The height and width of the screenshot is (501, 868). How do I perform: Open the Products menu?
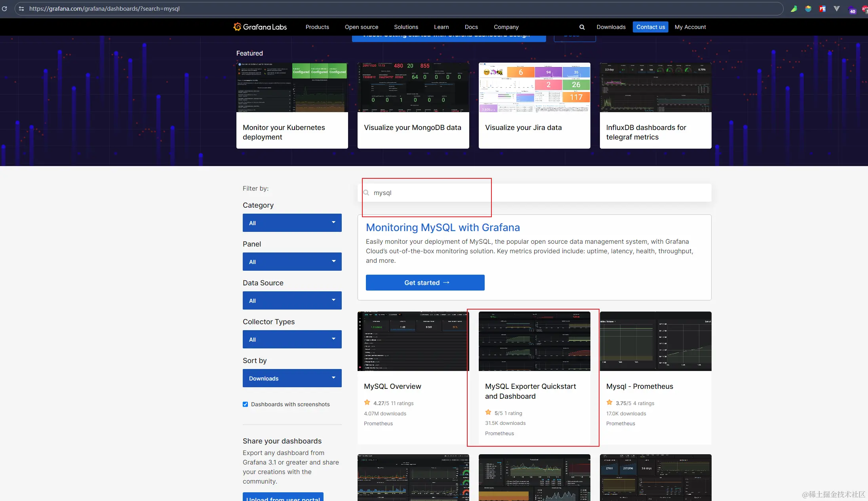(317, 27)
